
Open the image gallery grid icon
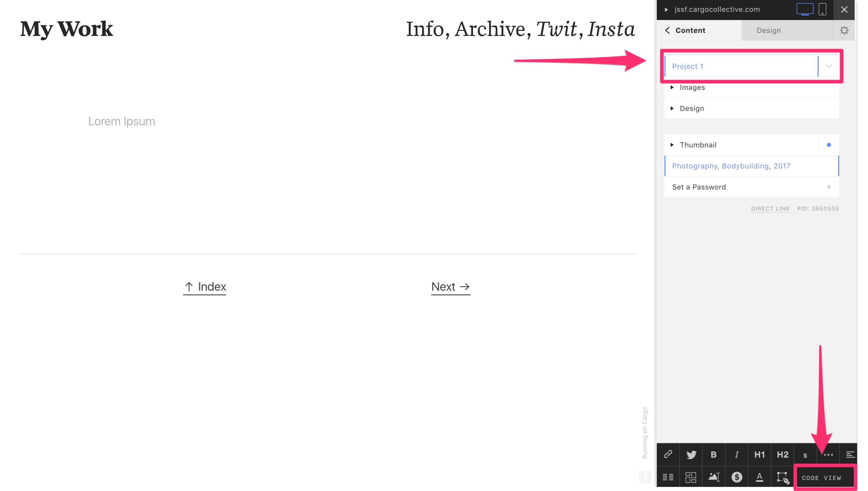[x=691, y=477]
